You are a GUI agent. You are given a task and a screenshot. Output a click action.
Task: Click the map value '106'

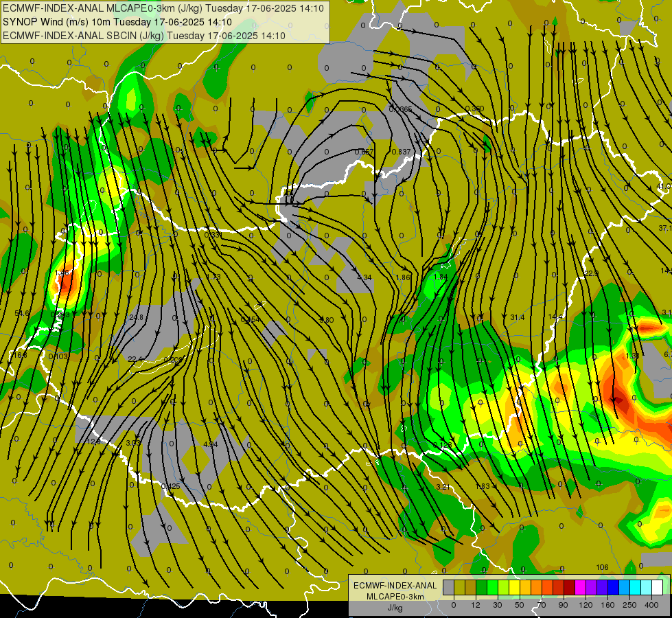(602, 567)
